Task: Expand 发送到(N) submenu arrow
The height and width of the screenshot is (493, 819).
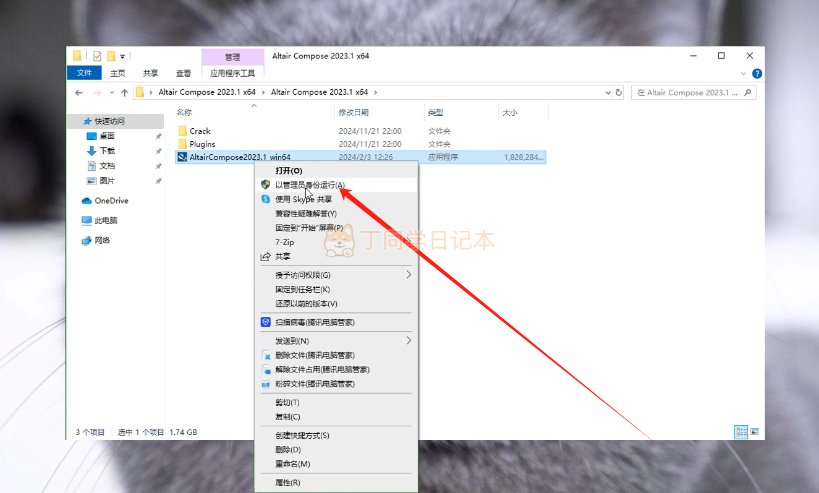Action: [408, 341]
